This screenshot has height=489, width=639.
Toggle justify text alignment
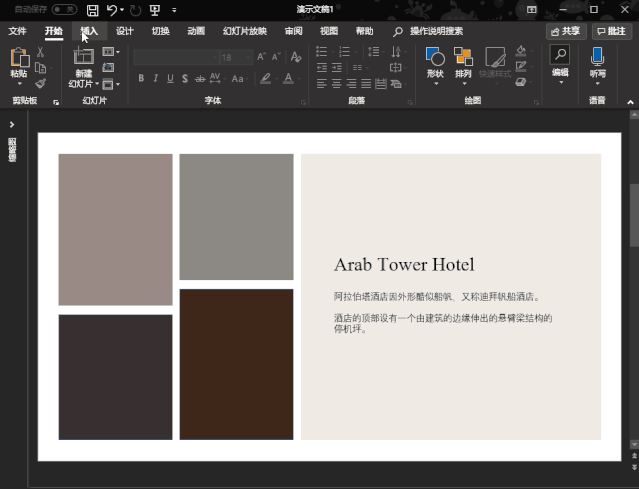tap(366, 84)
